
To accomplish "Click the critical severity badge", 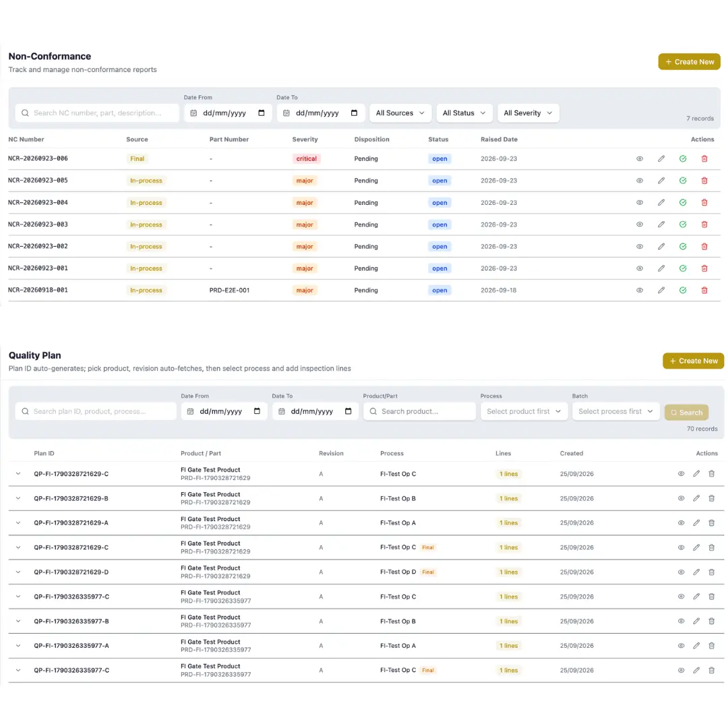I will pos(307,159).
